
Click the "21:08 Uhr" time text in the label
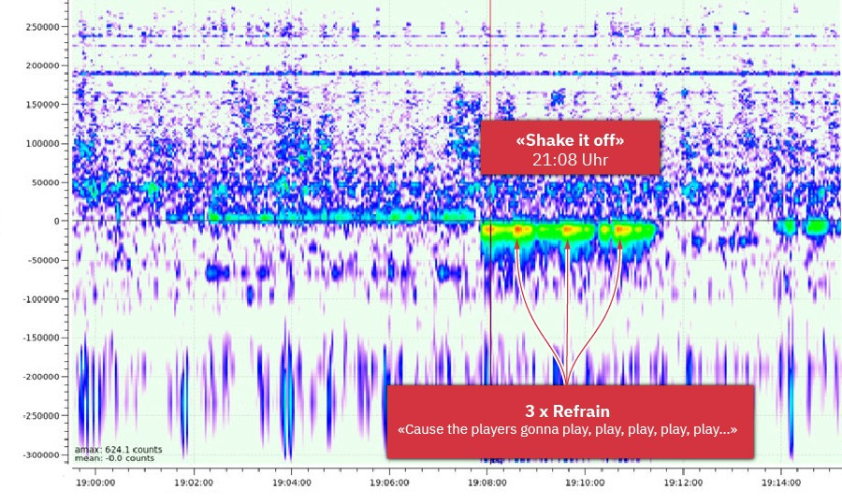click(570, 159)
